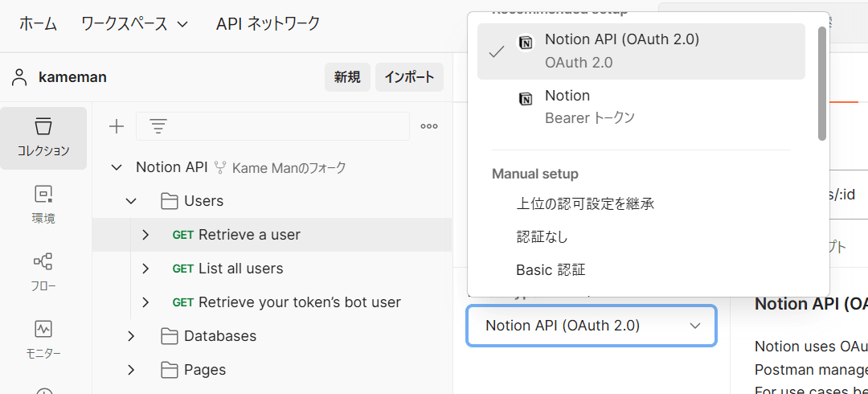Expand the Databases folder

pos(131,336)
